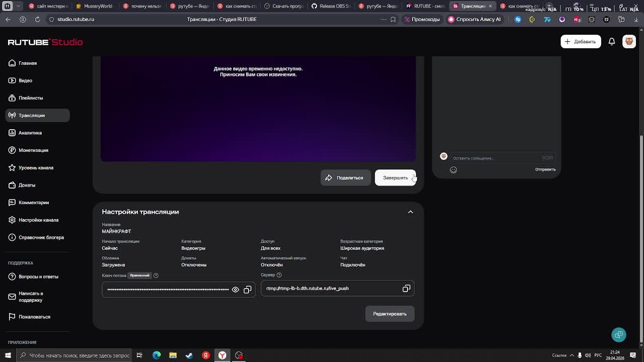Click the studio.rutube.ru address bar
644x362 pixels.
click(x=75, y=19)
